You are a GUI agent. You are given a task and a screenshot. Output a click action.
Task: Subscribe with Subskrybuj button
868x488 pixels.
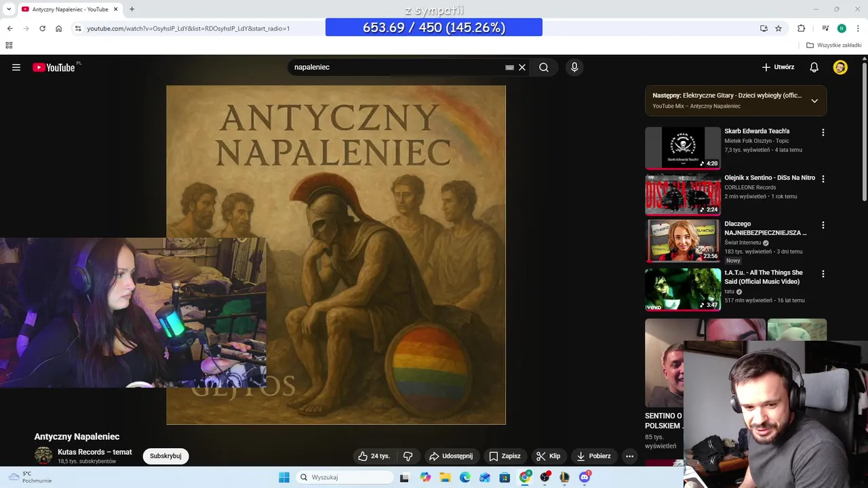(165, 456)
